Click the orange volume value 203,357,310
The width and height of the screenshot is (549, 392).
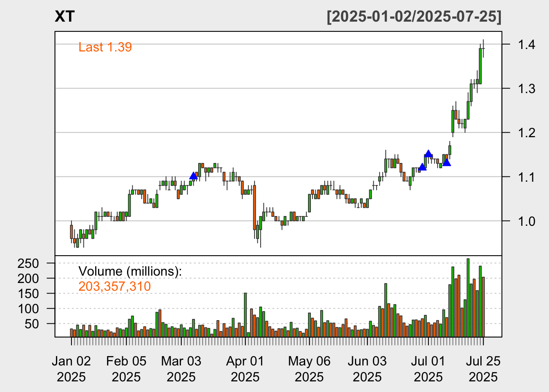point(114,287)
